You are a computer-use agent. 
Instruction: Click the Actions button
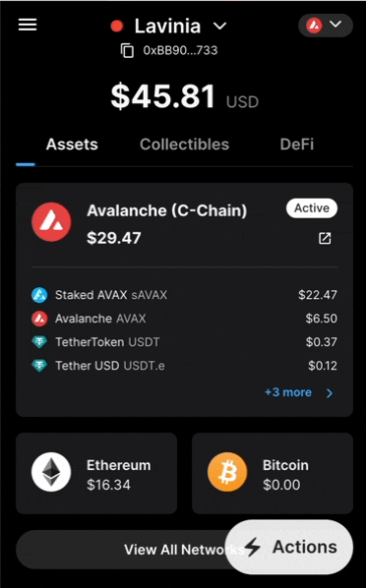point(289,547)
